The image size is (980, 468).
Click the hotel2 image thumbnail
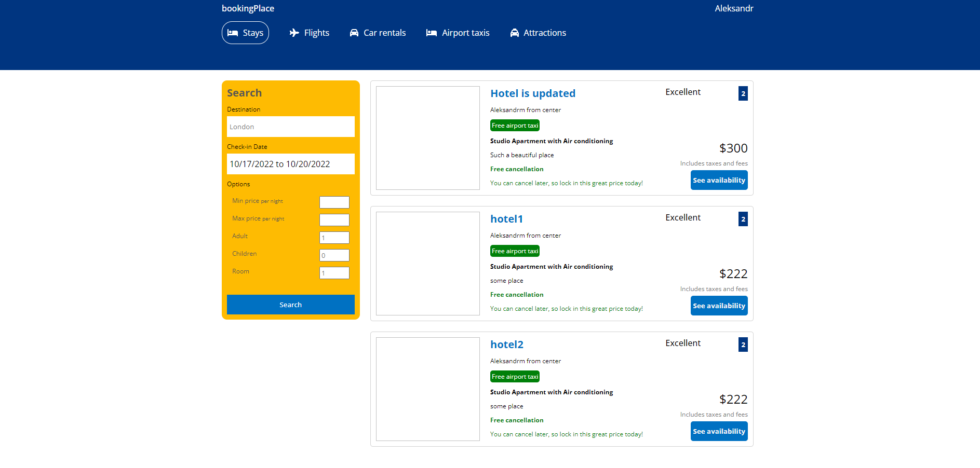(428, 389)
